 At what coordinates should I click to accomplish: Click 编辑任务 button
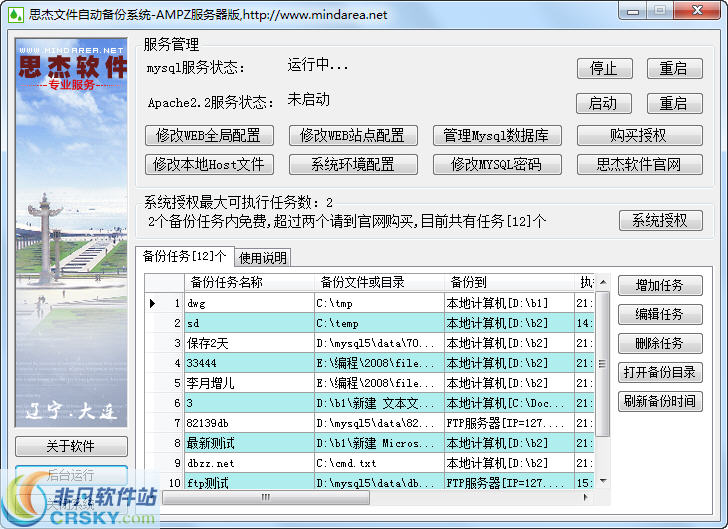[x=660, y=314]
